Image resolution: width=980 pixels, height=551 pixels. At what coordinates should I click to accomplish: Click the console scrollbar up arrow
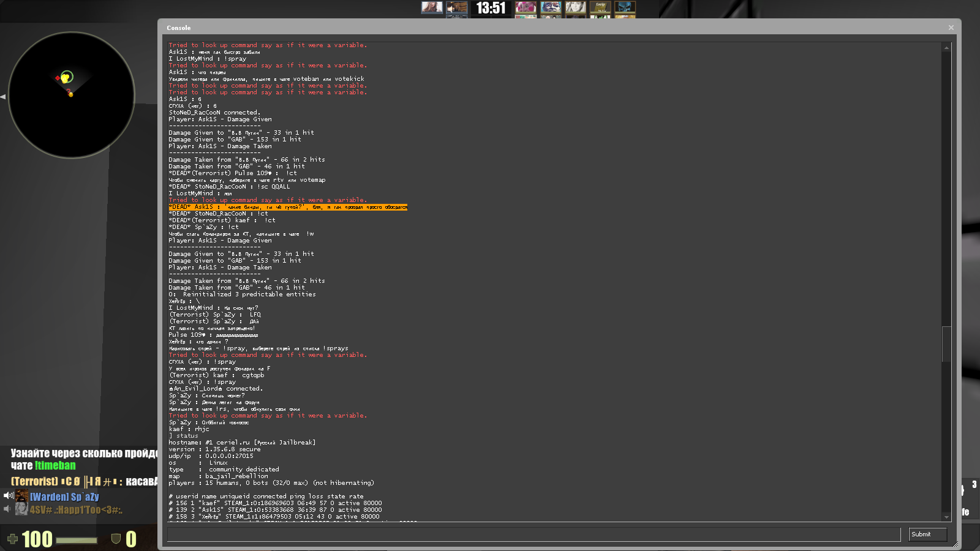point(946,48)
